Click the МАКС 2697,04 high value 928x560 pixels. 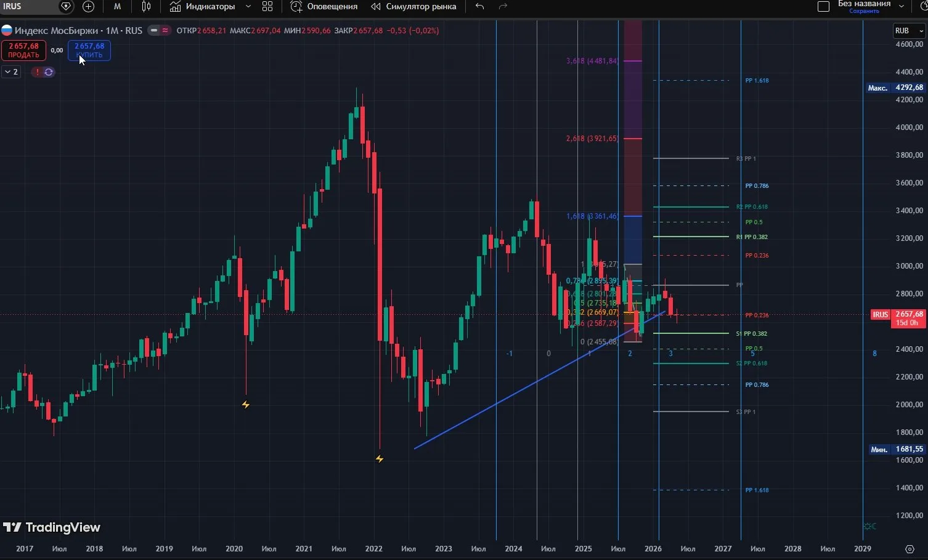[255, 31]
